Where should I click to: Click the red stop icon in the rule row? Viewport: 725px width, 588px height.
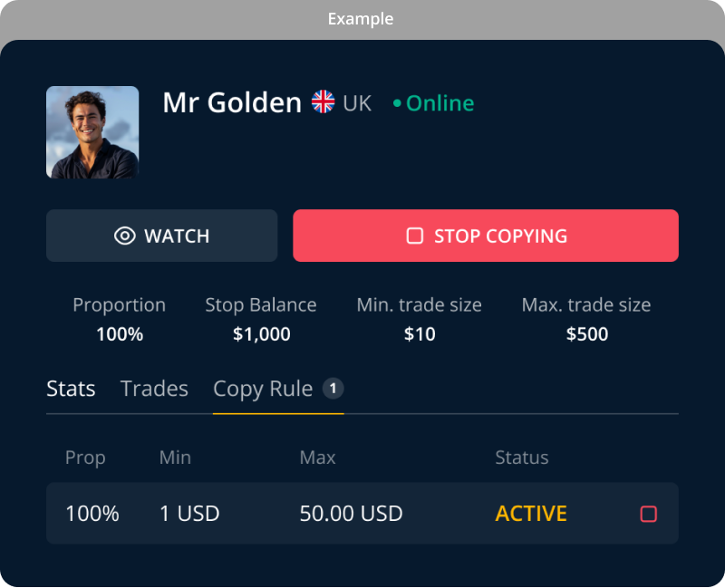tap(648, 514)
